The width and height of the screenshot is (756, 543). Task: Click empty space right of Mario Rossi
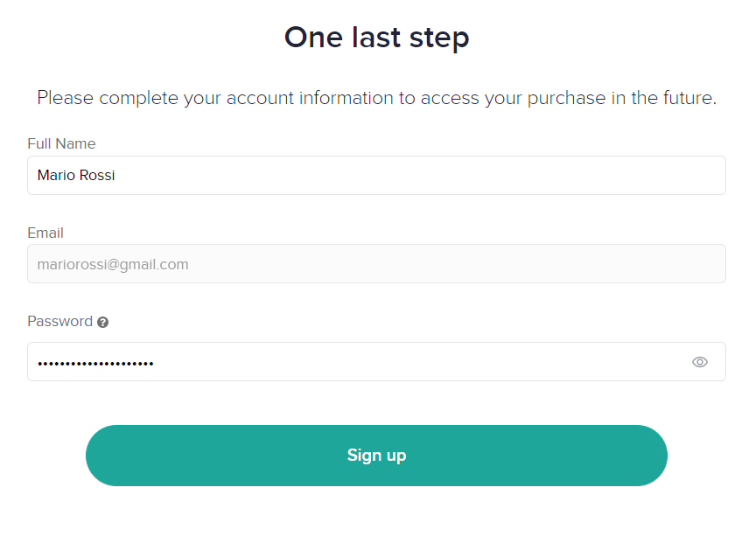point(419,176)
